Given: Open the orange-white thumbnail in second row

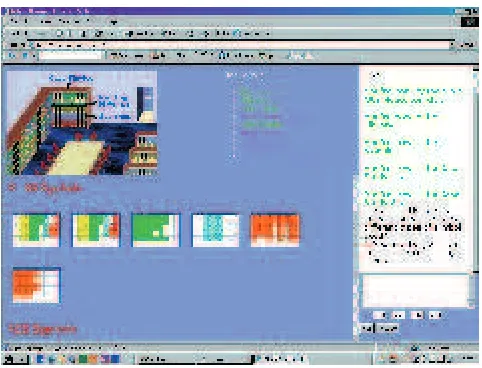Looking at the screenshot, I should tap(36, 286).
